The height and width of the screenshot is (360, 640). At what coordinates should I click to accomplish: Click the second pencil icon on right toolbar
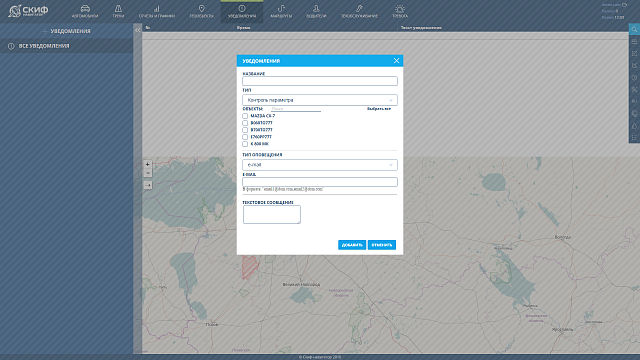pos(634,65)
